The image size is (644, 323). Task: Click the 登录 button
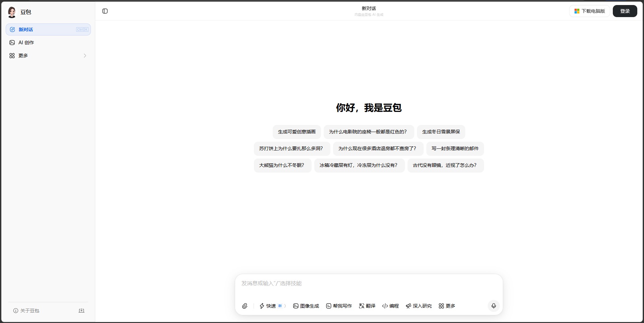coord(625,11)
